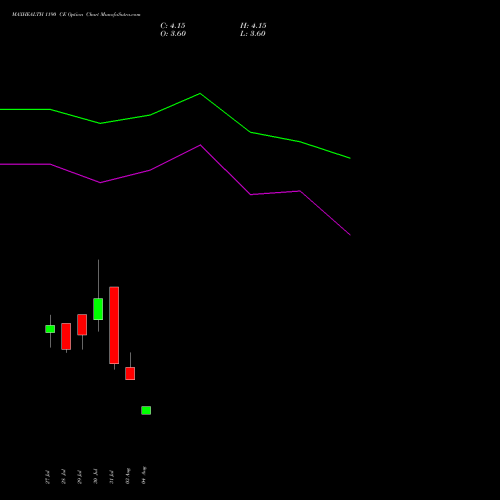Click the peak of the green line
500x500 pixels.
click(200, 94)
